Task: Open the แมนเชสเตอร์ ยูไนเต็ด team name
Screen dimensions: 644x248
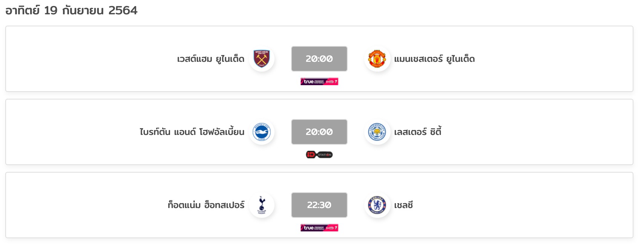Action: pyautogui.click(x=434, y=59)
